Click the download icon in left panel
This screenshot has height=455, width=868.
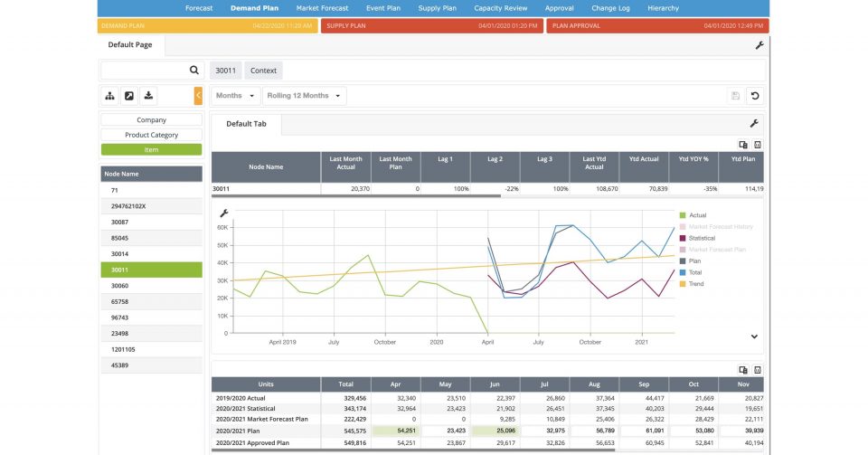tap(149, 96)
